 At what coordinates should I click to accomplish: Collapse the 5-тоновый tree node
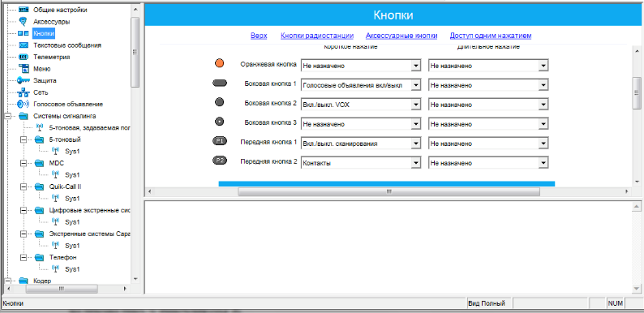(x=23, y=139)
